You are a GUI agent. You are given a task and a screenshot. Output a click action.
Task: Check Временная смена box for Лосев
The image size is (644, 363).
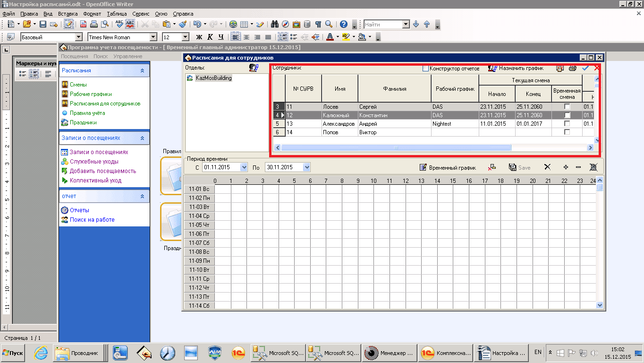pos(567,107)
